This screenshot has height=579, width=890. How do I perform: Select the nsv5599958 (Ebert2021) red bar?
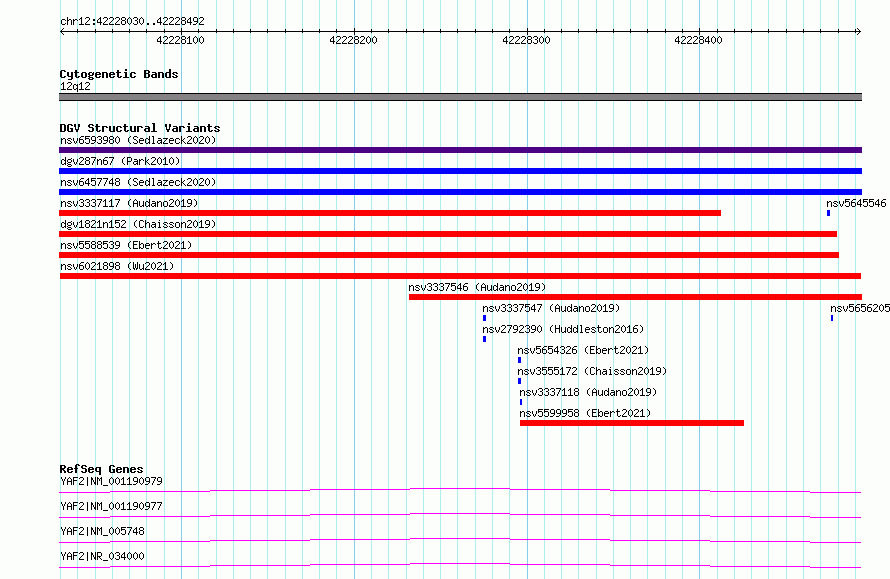point(632,423)
